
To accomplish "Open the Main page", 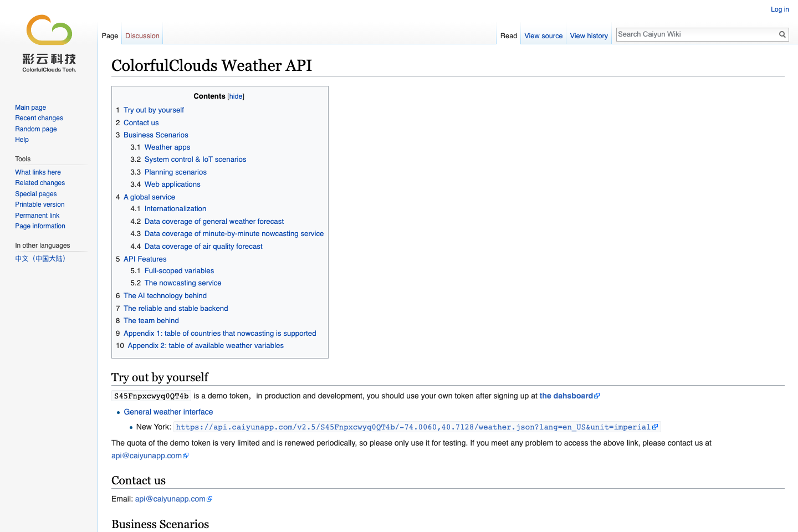I will 30,107.
